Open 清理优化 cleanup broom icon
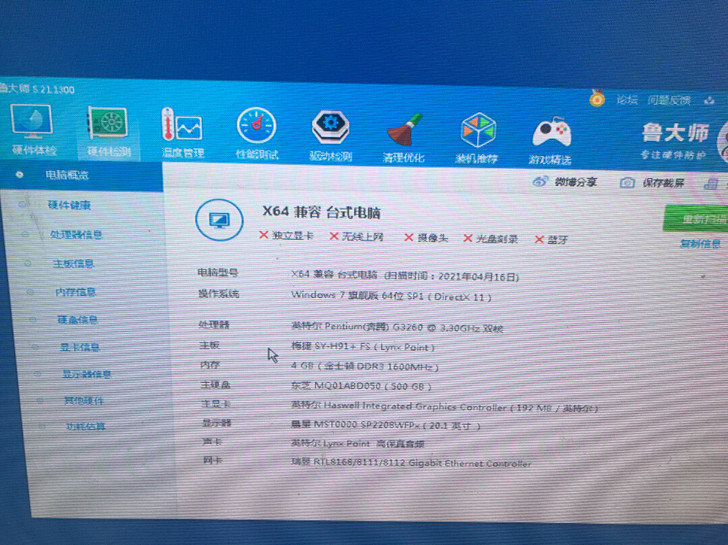The image size is (728, 545). pos(404,130)
